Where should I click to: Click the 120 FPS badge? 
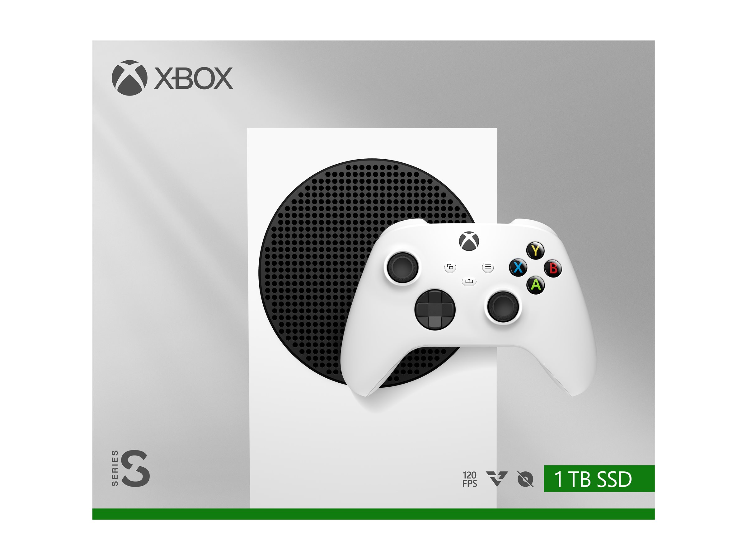pyautogui.click(x=470, y=479)
